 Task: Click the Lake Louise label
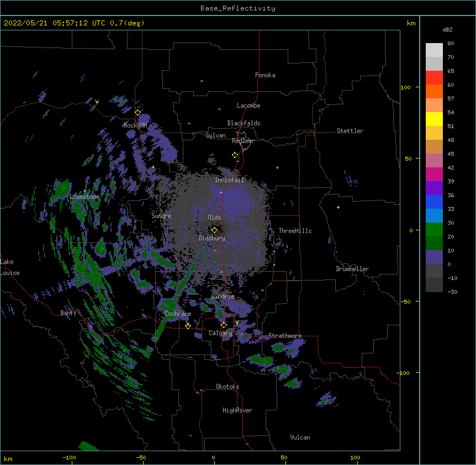coord(9,267)
